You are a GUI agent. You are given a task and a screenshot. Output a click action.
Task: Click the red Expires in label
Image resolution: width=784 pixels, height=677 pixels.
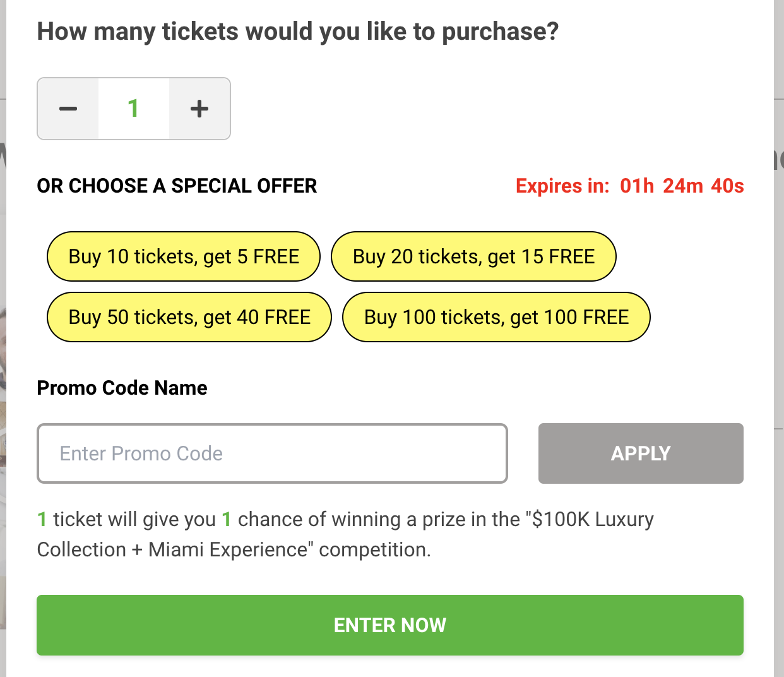pyautogui.click(x=562, y=186)
